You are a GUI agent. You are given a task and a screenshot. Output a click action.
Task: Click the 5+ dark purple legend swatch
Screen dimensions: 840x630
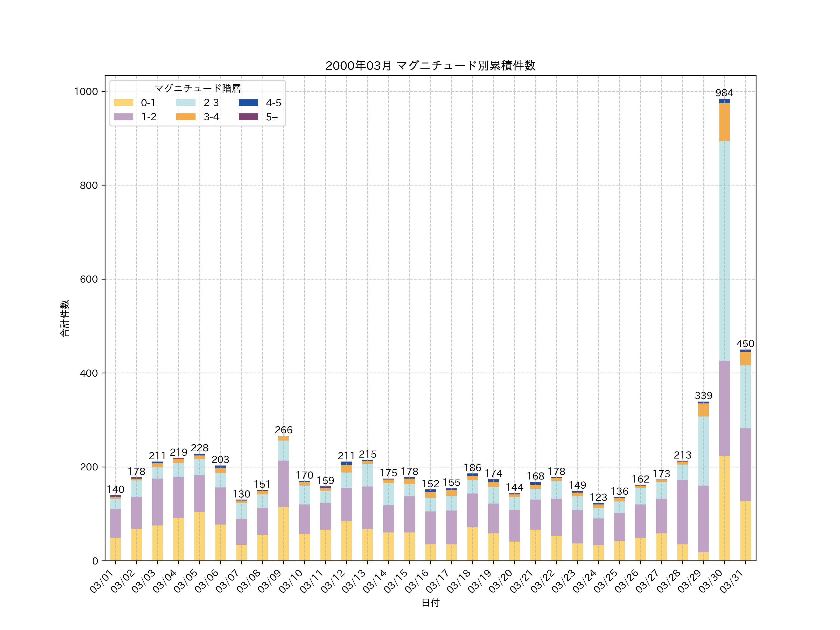pos(248,117)
